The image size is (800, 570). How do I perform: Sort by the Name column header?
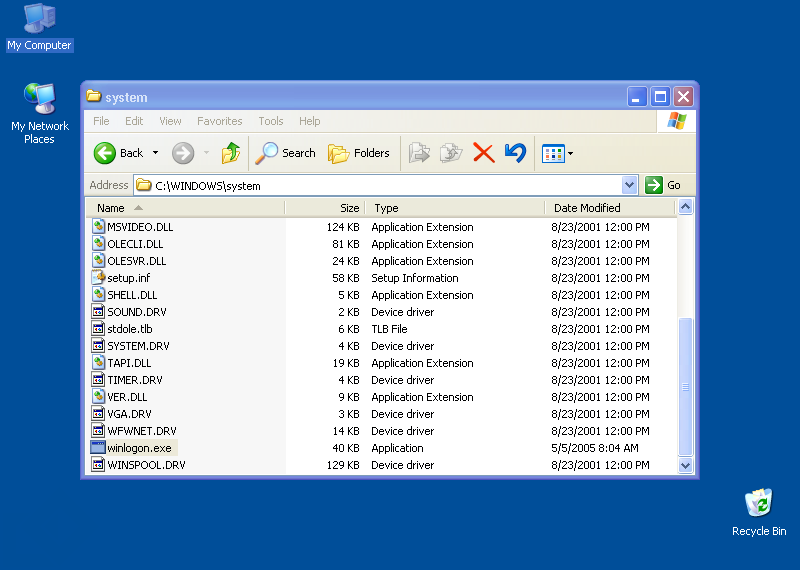(185, 208)
